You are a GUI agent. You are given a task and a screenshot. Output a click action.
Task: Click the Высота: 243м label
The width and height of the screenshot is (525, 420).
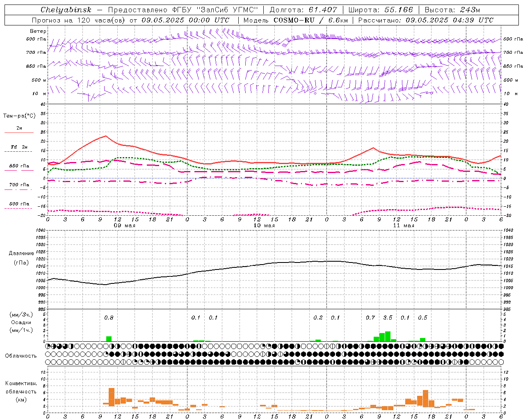[x=452, y=10]
